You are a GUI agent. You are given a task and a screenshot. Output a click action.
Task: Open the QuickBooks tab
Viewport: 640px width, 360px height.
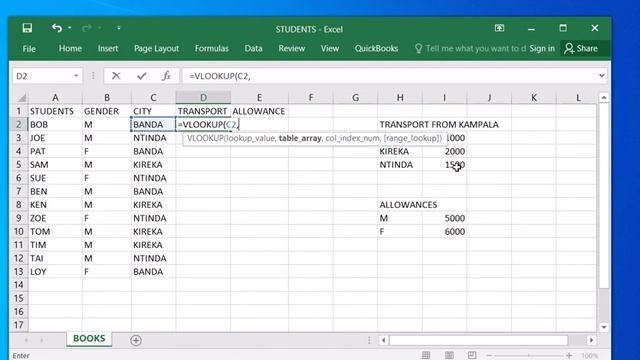click(x=376, y=49)
